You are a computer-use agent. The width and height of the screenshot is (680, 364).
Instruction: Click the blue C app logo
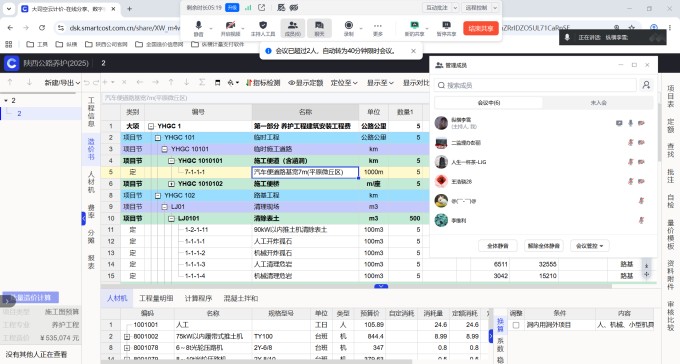(11, 63)
